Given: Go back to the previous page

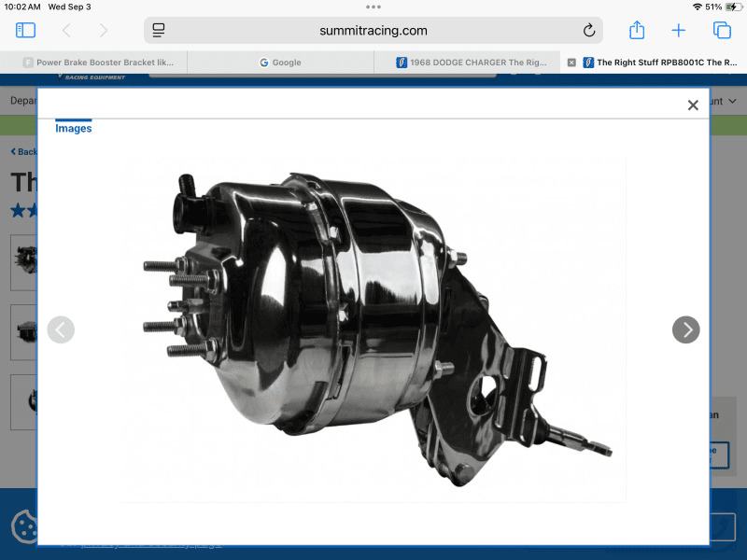Looking at the screenshot, I should click(x=66, y=31).
